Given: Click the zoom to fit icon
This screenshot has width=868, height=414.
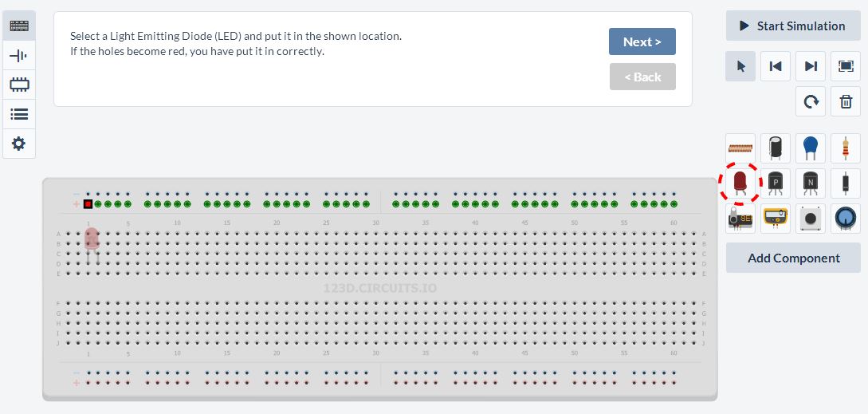Looking at the screenshot, I should (846, 66).
